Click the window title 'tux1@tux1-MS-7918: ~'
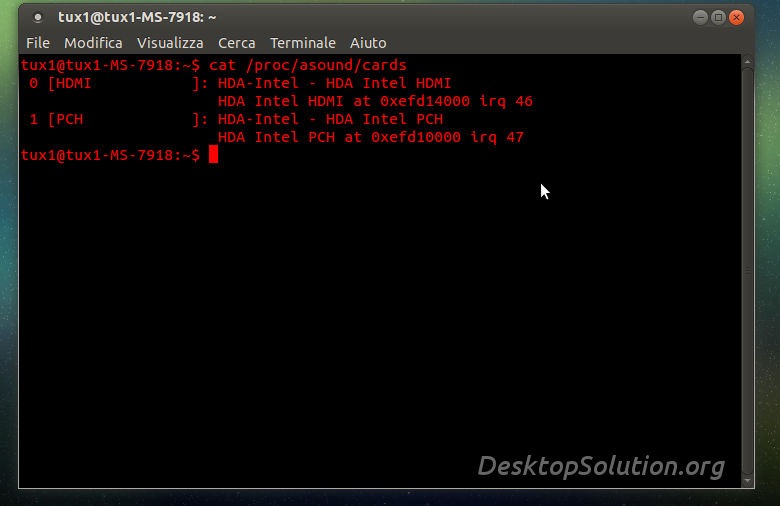Viewport: 780px width, 506px height. coord(137,17)
